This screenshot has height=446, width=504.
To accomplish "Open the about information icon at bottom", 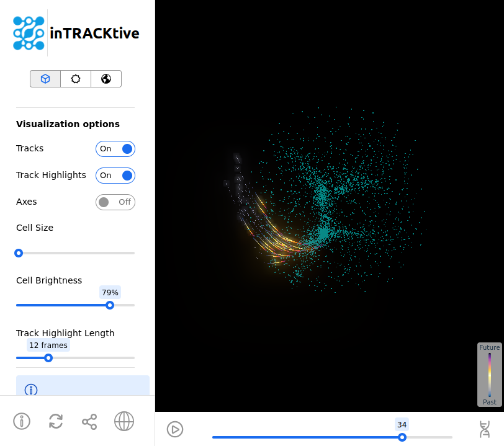I will (22, 421).
